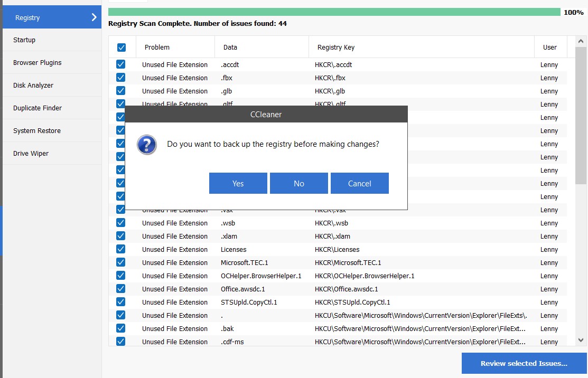
Task: Click No in the CCleaner dialog
Action: click(299, 183)
